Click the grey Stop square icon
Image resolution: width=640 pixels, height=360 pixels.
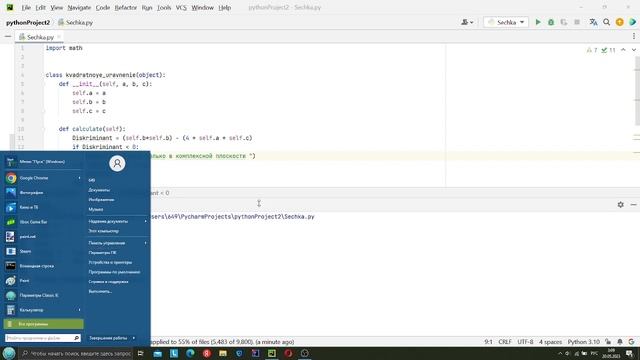[x=577, y=22]
